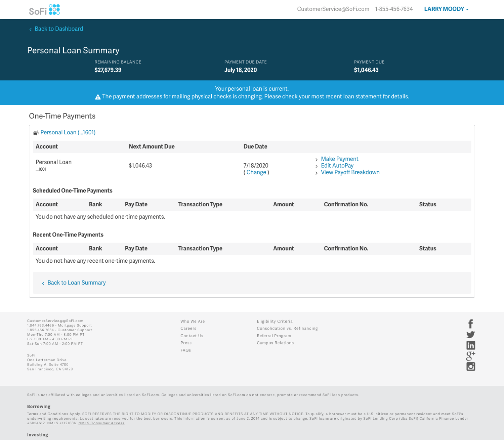Open Contact Us in the footer
504x440 pixels.
point(192,336)
